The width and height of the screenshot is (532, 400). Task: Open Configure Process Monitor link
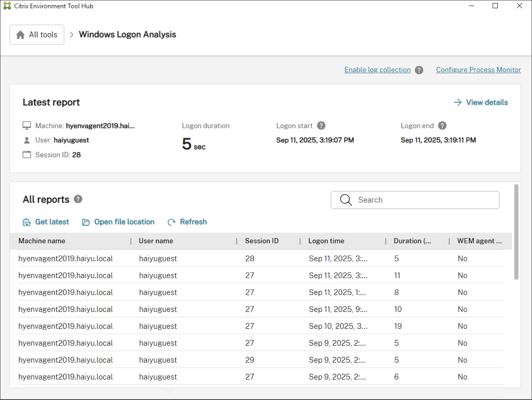click(478, 70)
